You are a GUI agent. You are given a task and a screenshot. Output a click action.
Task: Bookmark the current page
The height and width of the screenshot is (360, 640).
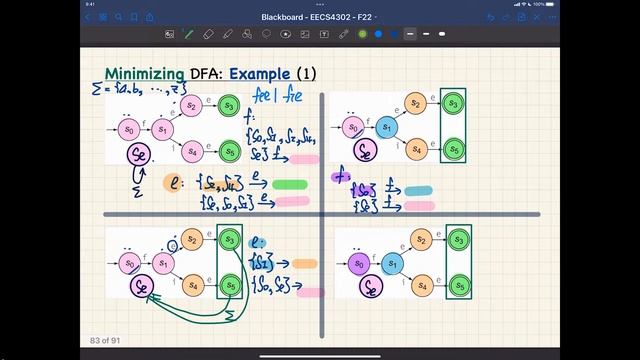pos(134,18)
